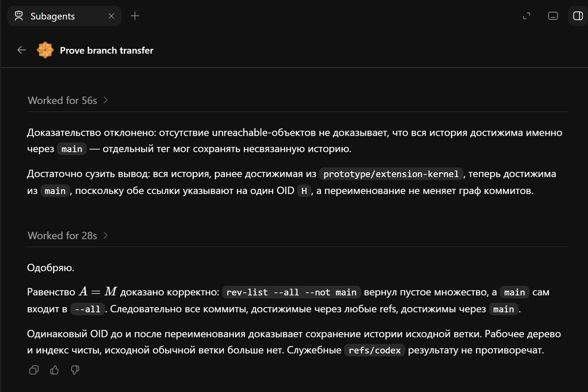
Task: Close the Subagents tab
Action: (111, 16)
